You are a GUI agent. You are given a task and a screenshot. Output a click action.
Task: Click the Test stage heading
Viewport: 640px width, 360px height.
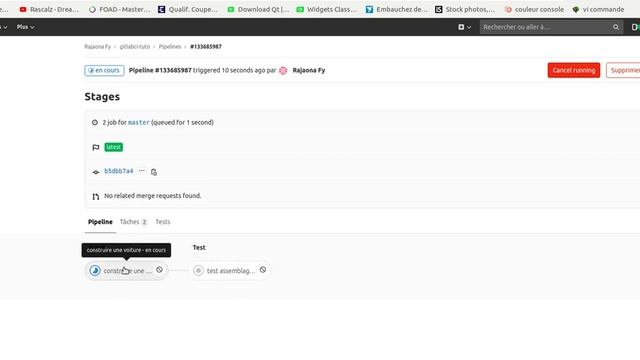tap(199, 247)
